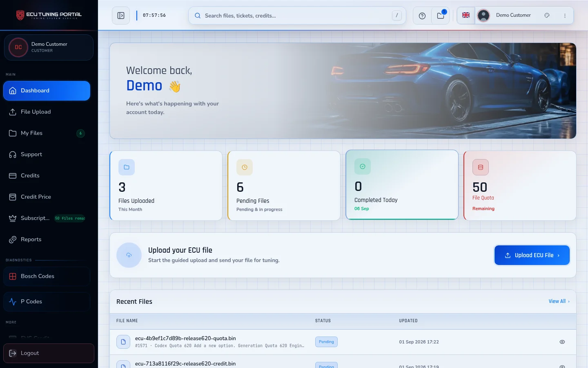Click the Completed Today checkmark icon
This screenshot has width=588, height=368.
(363, 166)
